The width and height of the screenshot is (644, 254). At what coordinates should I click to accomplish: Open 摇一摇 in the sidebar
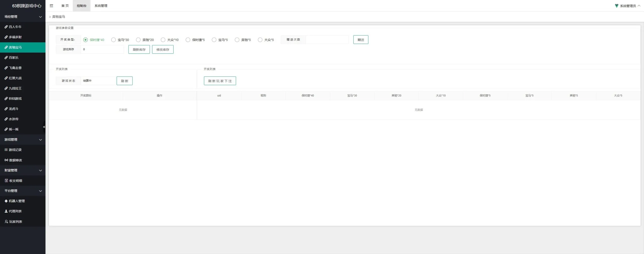[x=23, y=129]
